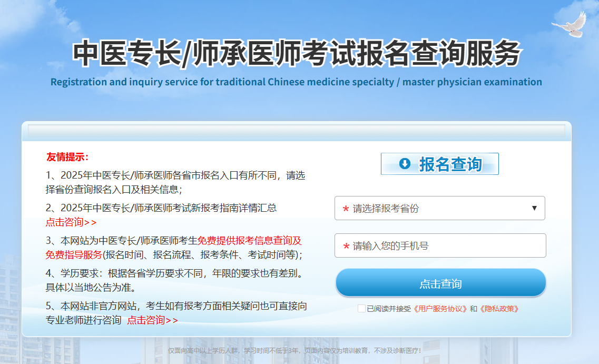Click the white dove icon
This screenshot has height=364, width=599.
tap(570, 25)
